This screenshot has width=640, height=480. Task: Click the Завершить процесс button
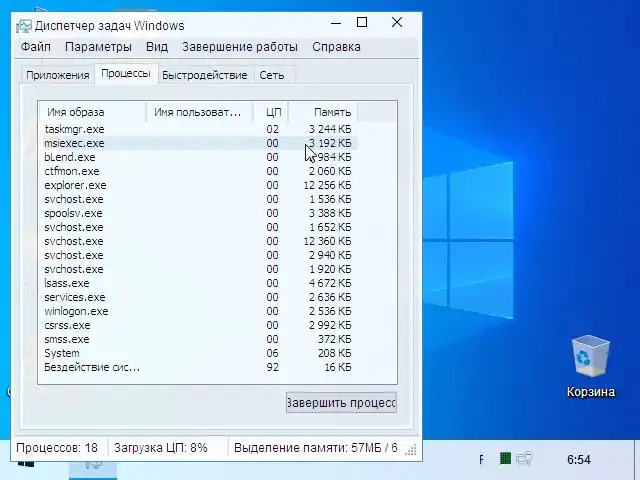[341, 403]
